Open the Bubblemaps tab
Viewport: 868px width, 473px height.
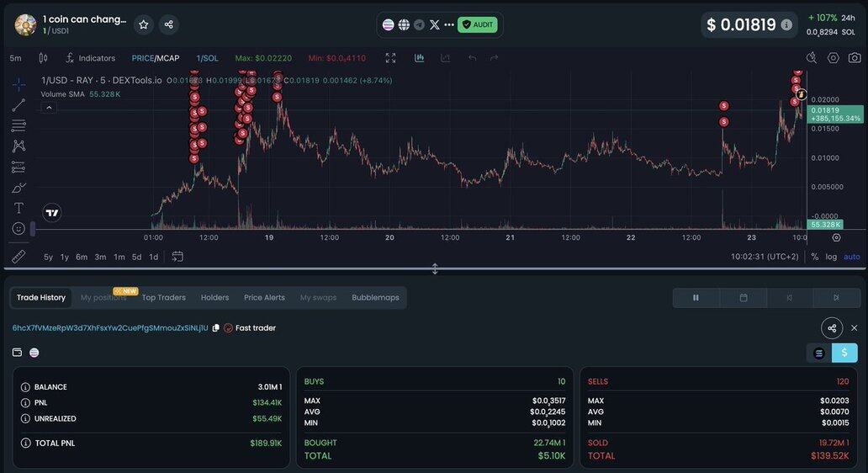375,297
